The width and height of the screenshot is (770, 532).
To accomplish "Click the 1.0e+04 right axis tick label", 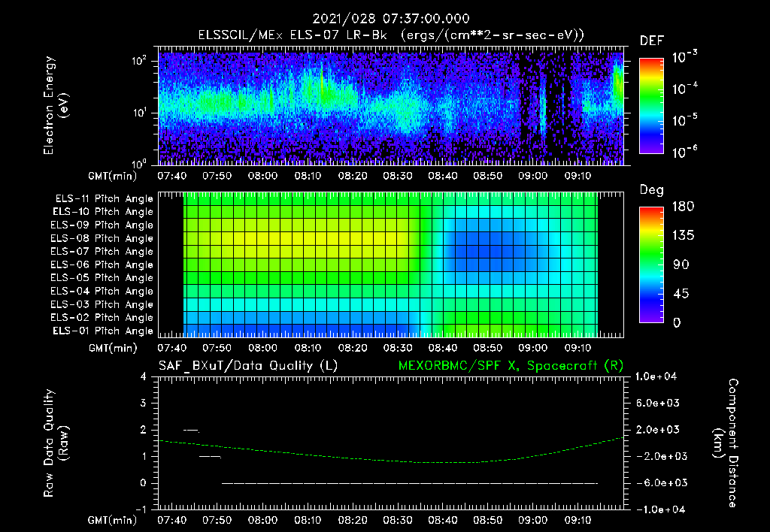I will point(656,376).
